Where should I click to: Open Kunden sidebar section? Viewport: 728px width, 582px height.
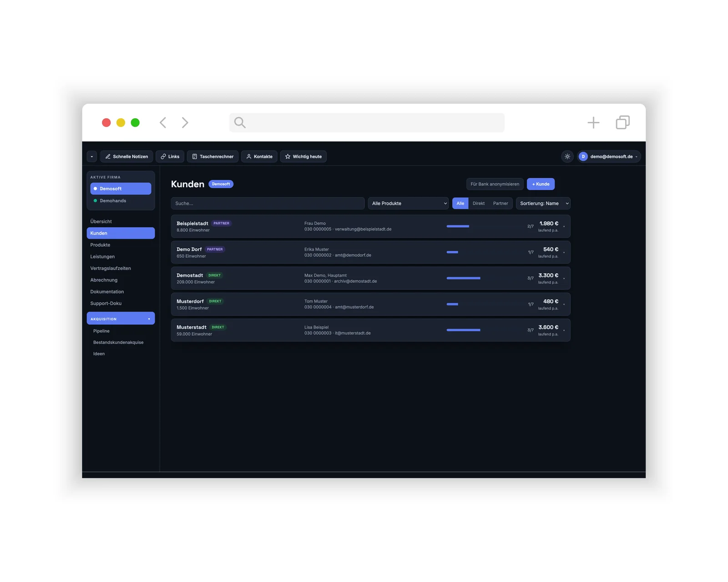click(x=121, y=233)
